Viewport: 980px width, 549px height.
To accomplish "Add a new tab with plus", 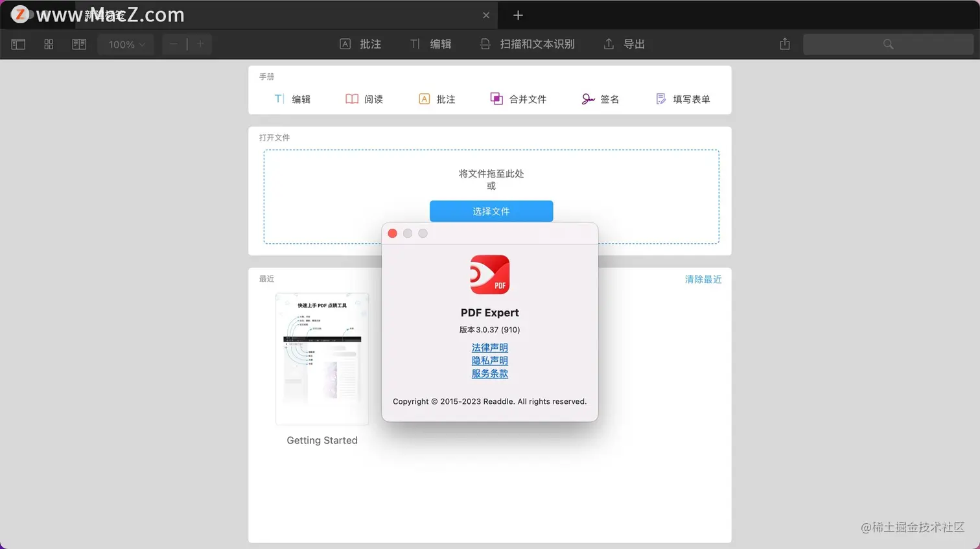I will coord(518,15).
